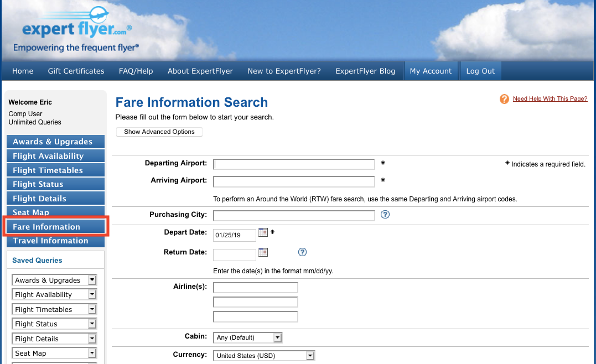Open the Currency dropdown
Screen dimensions: 596x364
(x=263, y=356)
